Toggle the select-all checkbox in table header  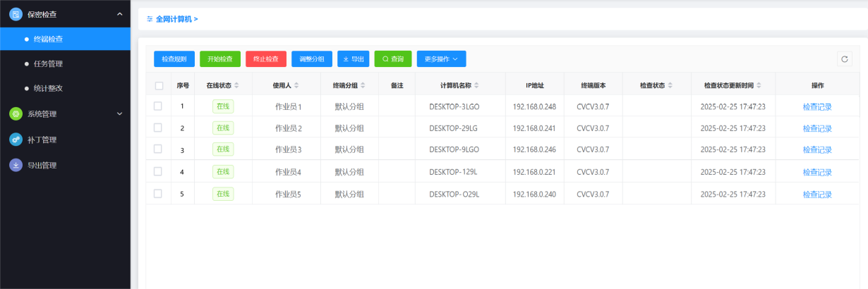159,85
